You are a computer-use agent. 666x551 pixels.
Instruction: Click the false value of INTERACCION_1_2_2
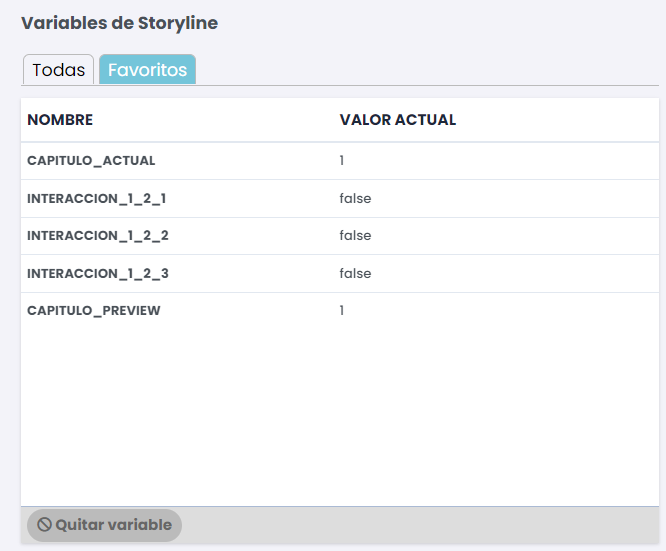click(355, 235)
